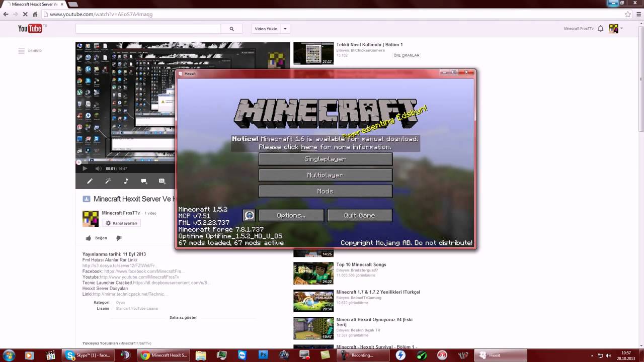The height and width of the screenshot is (362, 644).
Task: Open the REHBER guide menu
Action: 30,51
